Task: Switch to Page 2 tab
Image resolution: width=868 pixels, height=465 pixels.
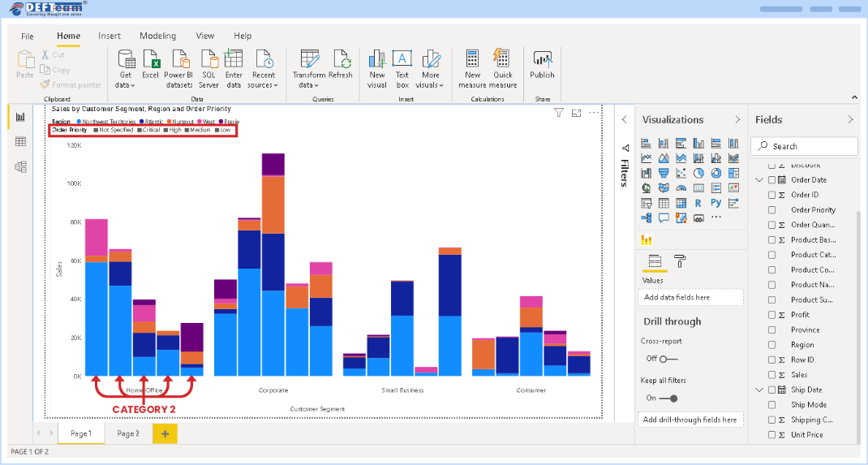Action: (128, 433)
